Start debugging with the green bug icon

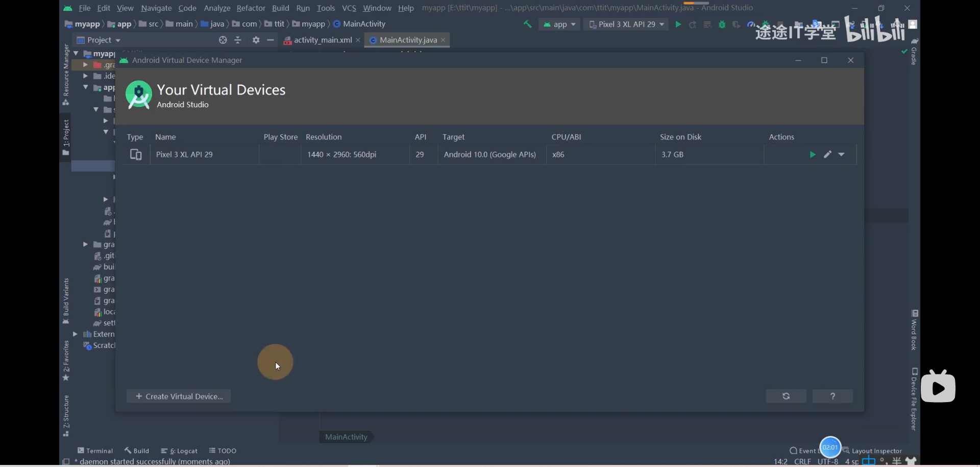coord(722,24)
